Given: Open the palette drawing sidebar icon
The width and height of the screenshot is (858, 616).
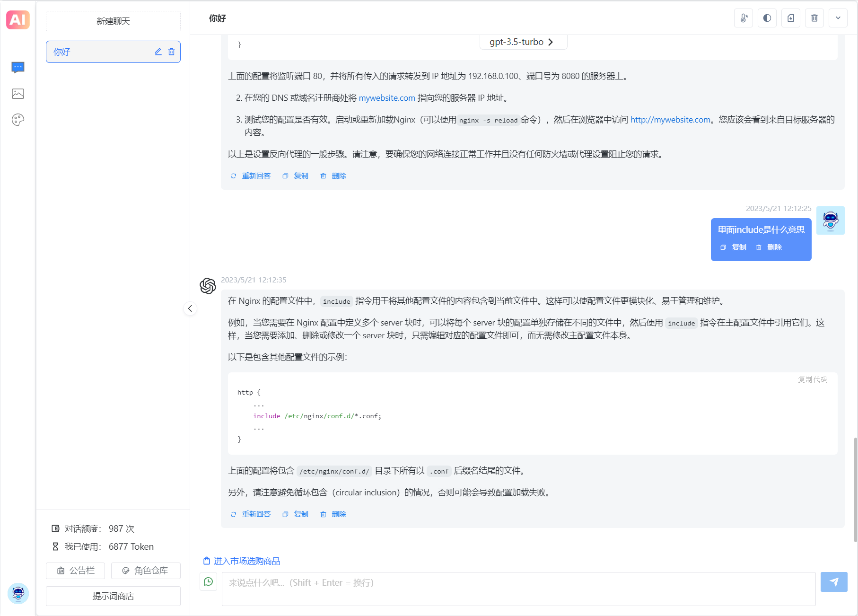Looking at the screenshot, I should pyautogui.click(x=18, y=120).
